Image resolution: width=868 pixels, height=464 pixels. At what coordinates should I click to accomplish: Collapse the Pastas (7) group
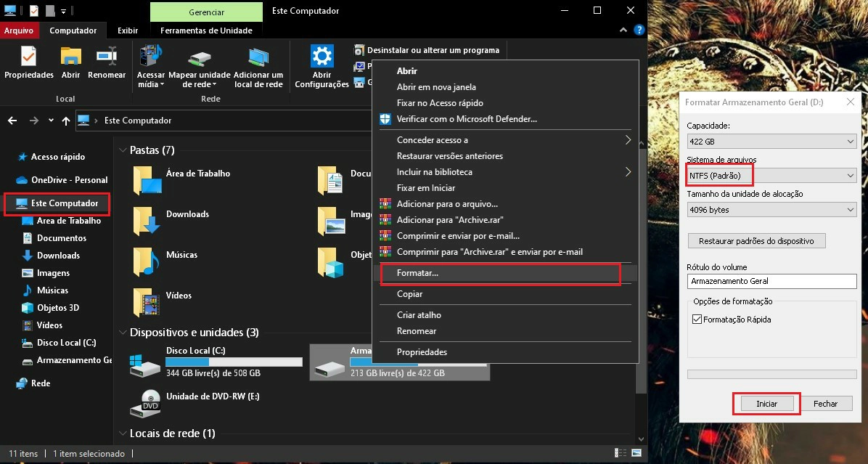point(123,150)
